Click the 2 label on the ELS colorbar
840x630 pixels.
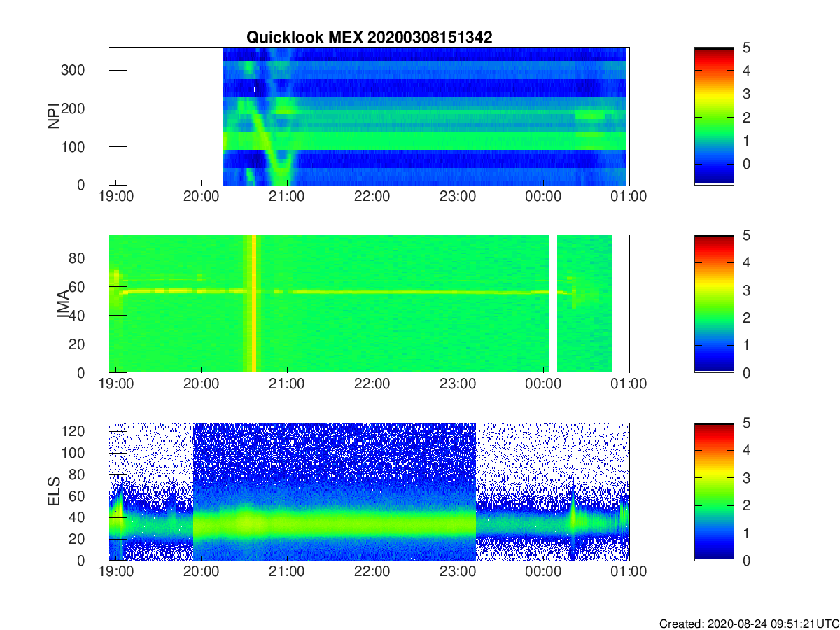click(745, 505)
